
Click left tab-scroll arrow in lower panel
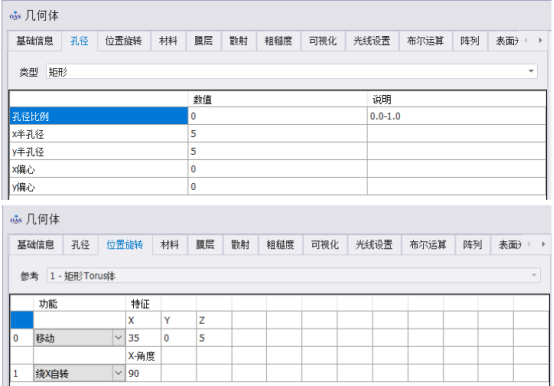(x=529, y=244)
